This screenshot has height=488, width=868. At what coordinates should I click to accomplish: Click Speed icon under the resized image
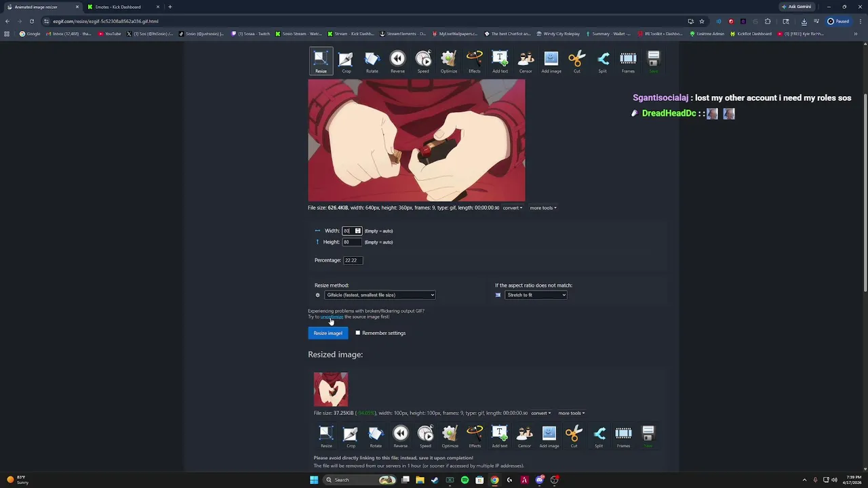click(x=425, y=436)
